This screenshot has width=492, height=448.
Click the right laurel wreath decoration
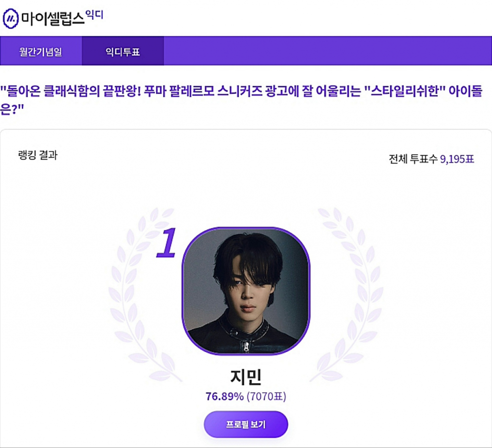pyautogui.click(x=354, y=293)
